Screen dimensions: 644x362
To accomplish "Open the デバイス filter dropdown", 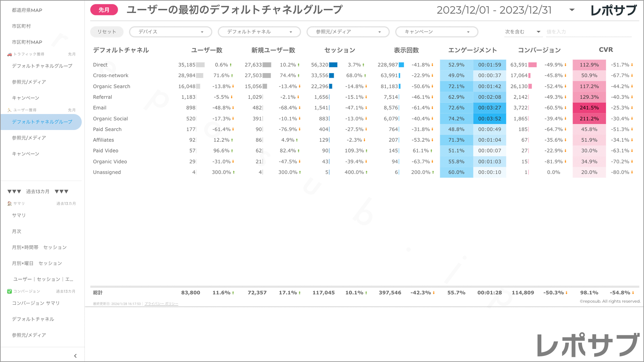I will [170, 32].
